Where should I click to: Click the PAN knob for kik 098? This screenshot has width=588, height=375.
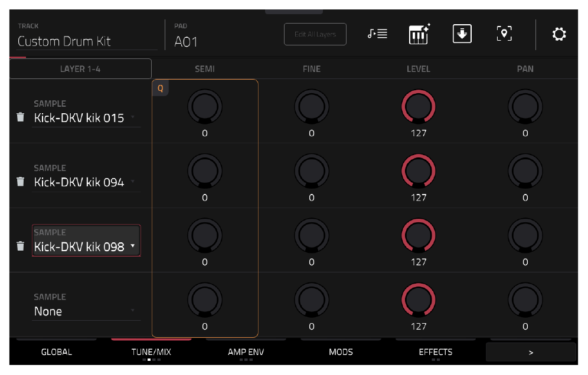tap(525, 236)
